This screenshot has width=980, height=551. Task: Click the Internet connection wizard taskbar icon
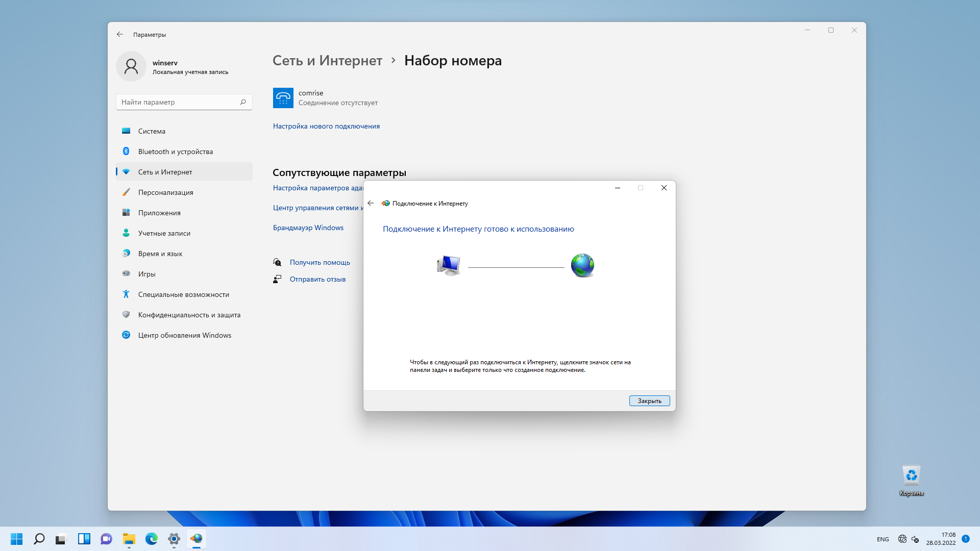[197, 539]
